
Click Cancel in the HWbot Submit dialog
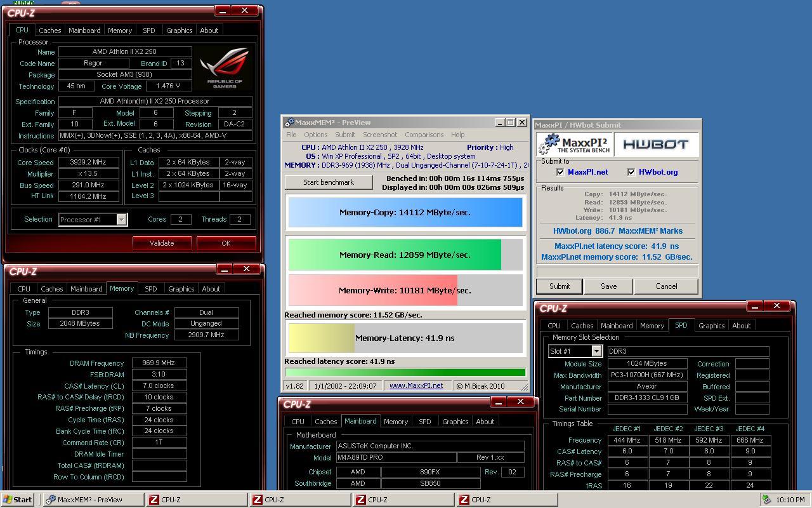[666, 286]
